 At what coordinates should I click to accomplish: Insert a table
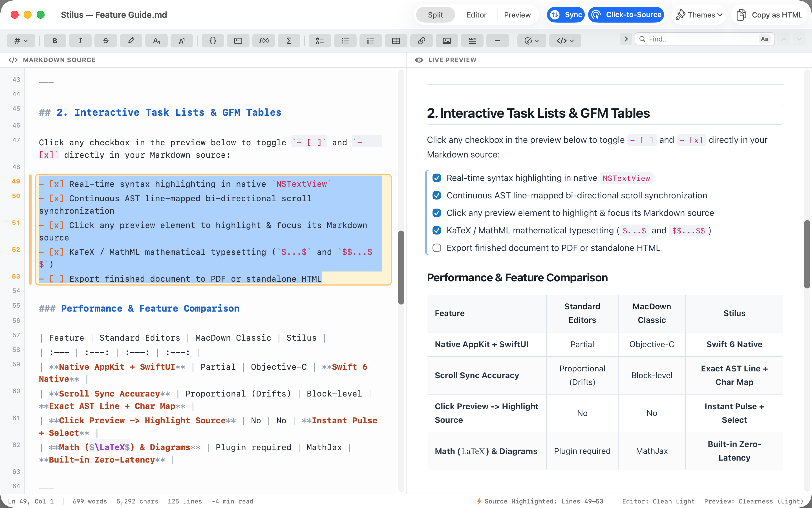tap(396, 41)
